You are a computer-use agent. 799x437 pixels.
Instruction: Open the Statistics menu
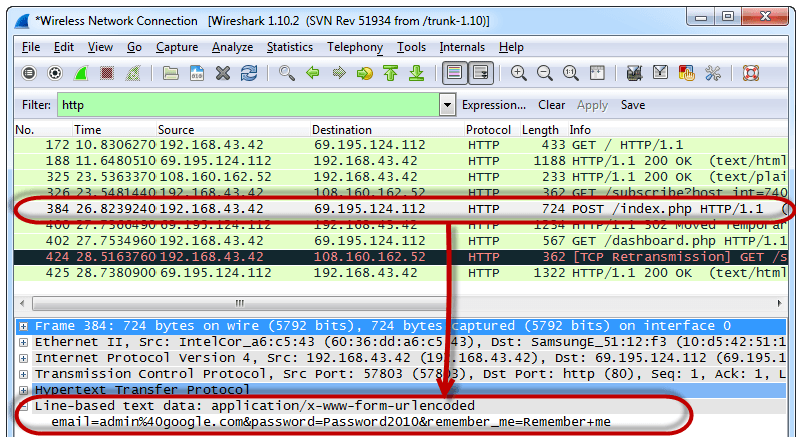(x=289, y=47)
